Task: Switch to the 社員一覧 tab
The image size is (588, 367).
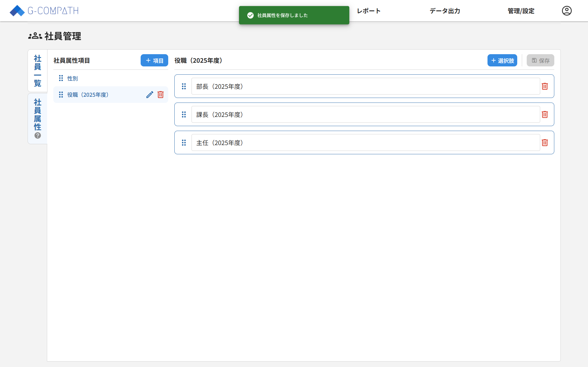Action: pyautogui.click(x=37, y=70)
